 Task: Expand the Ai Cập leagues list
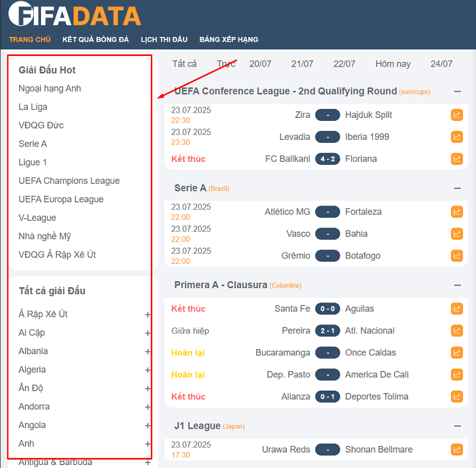148,333
